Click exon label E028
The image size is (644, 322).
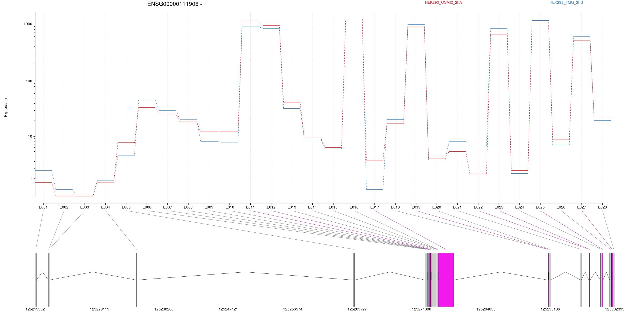[602, 207]
